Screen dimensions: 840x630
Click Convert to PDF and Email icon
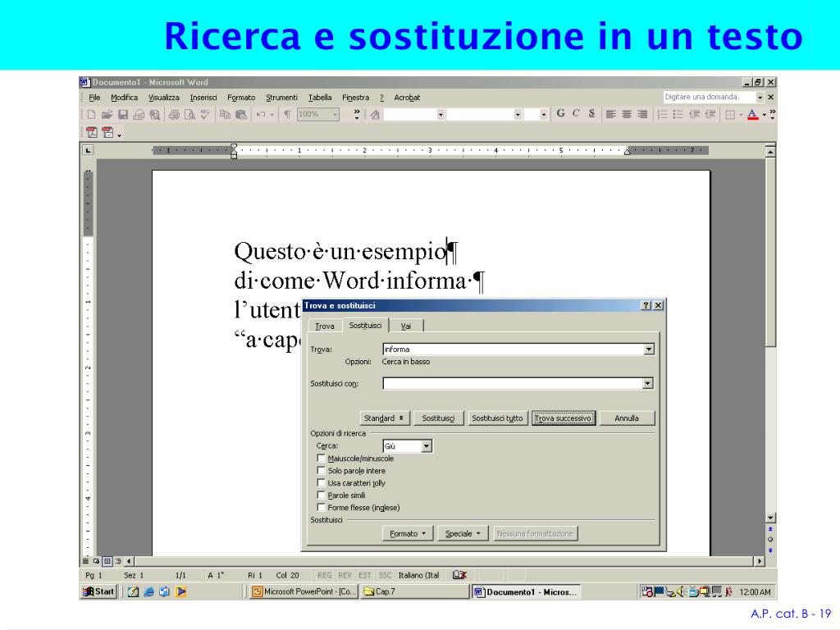coord(107,132)
